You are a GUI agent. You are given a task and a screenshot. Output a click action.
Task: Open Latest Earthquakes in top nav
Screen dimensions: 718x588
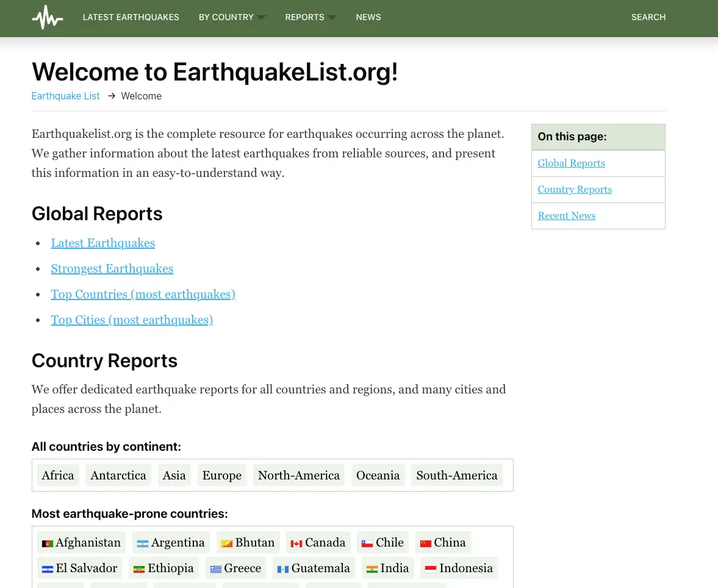click(x=131, y=18)
